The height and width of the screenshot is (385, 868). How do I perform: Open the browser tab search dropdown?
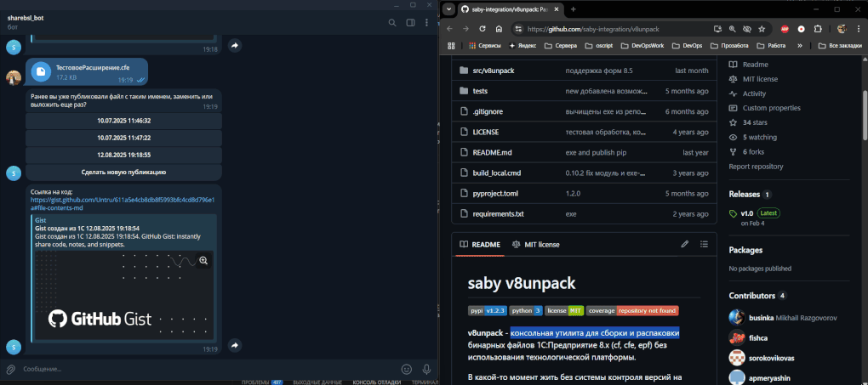click(449, 9)
